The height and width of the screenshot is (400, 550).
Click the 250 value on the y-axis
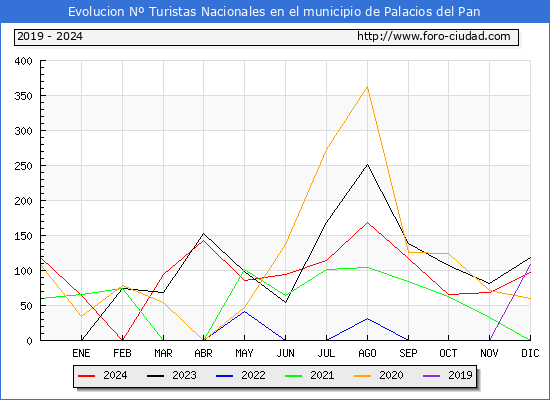click(24, 166)
